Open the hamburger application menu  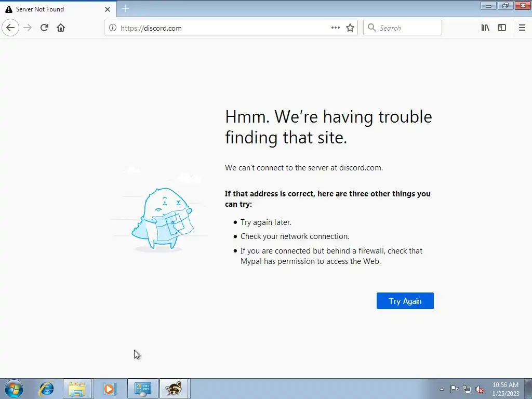click(x=522, y=28)
